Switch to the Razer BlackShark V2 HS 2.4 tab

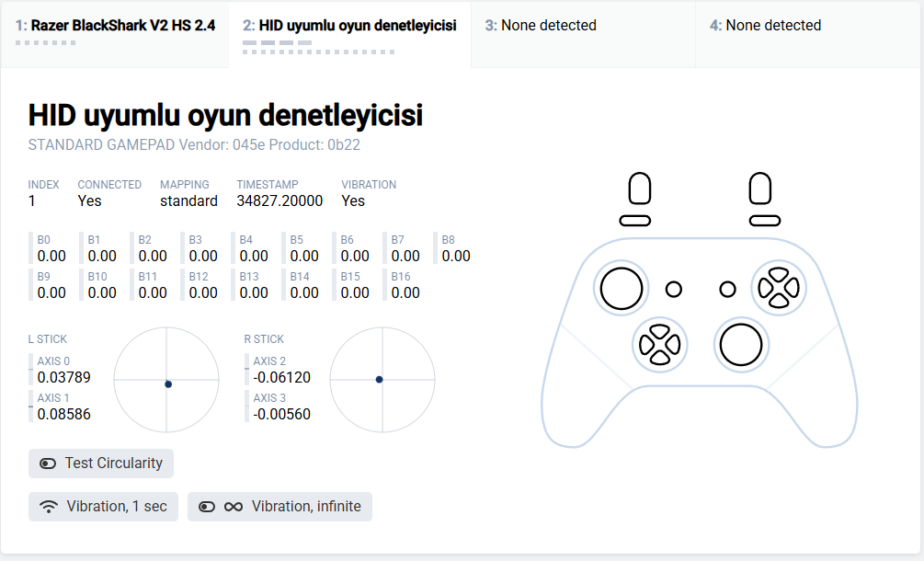coord(115,34)
